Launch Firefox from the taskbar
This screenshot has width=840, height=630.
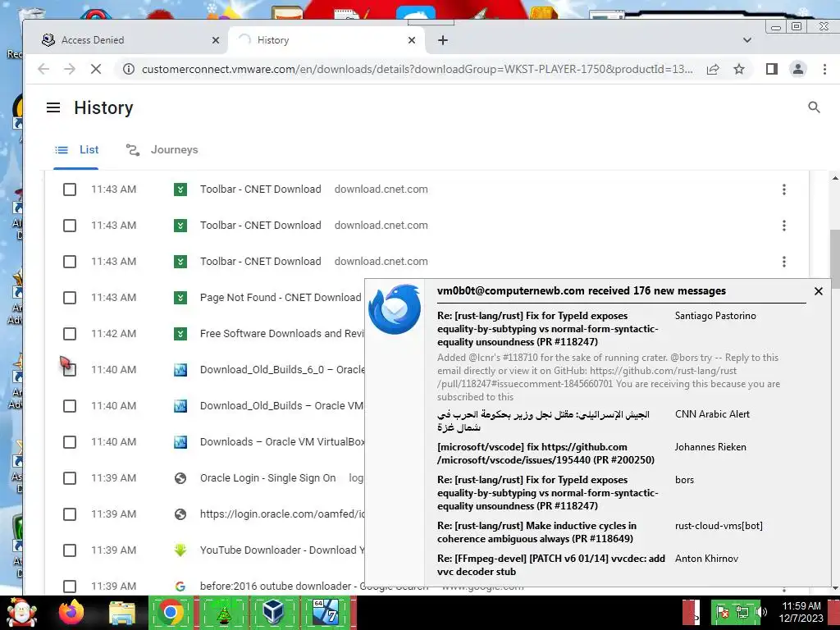[71, 613]
